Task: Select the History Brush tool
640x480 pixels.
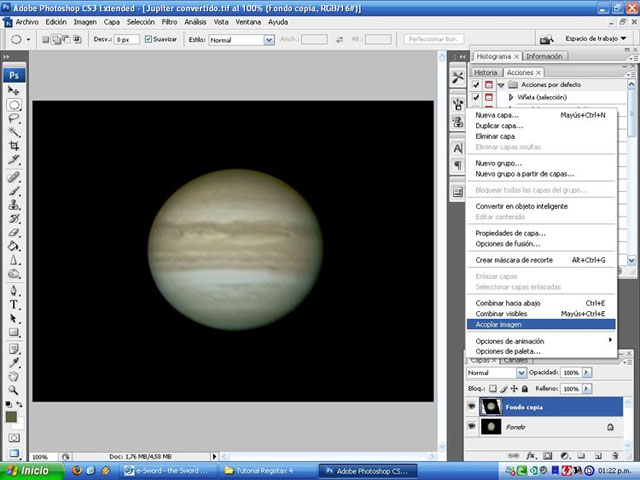Action: [x=14, y=218]
